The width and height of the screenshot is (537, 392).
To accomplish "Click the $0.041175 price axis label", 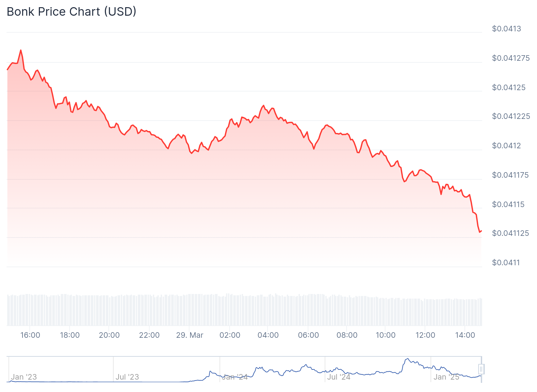I will pos(510,175).
